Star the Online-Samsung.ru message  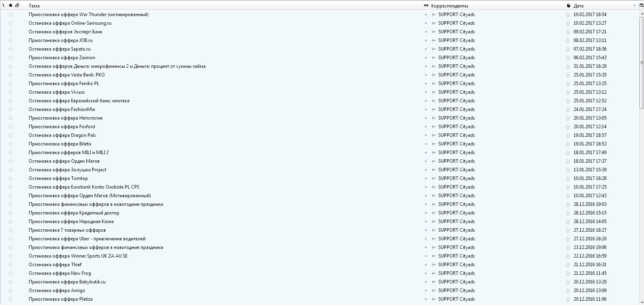click(11, 23)
